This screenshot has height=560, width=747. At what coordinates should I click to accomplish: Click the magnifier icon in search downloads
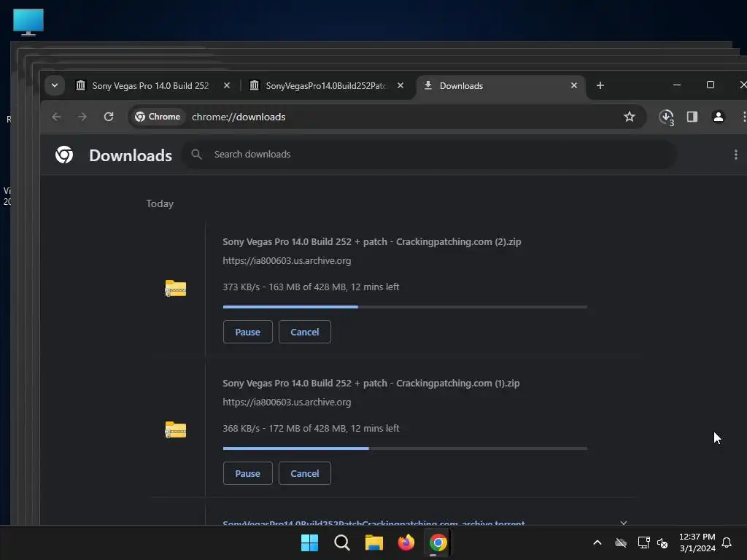click(x=196, y=155)
